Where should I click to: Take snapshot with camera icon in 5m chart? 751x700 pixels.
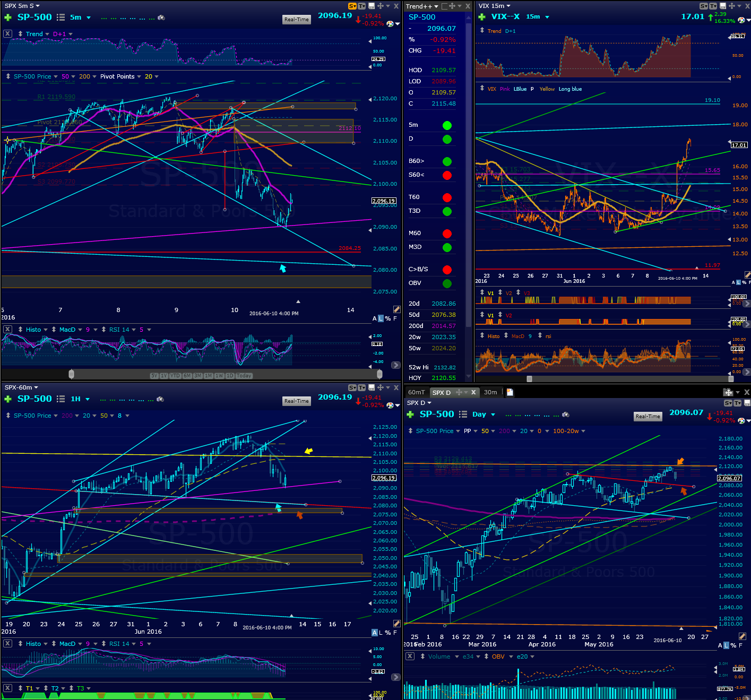coord(161,18)
